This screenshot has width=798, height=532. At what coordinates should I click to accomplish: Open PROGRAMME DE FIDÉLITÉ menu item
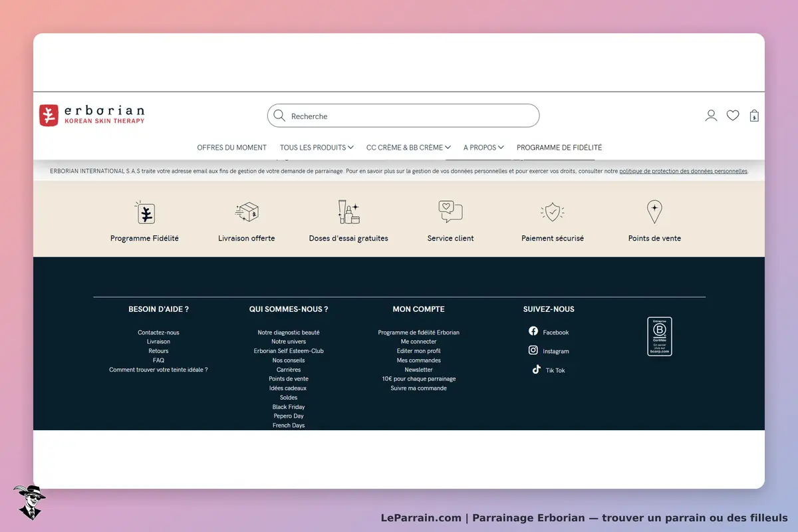pyautogui.click(x=559, y=148)
